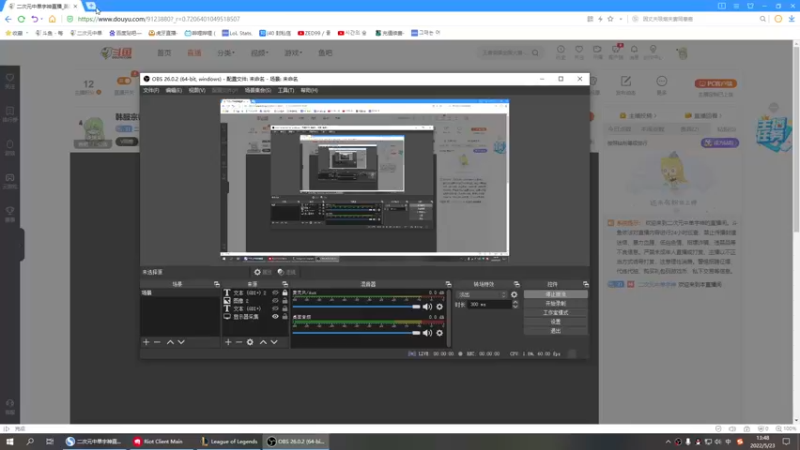
Task: Open Douyu history clock icon
Action: [x=561, y=50]
